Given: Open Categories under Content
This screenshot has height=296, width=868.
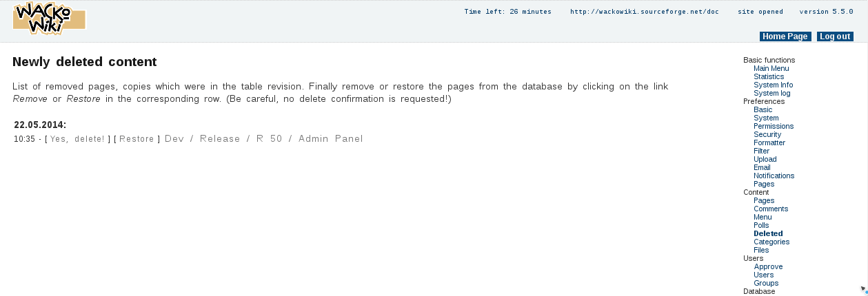Looking at the screenshot, I should click(x=771, y=242).
